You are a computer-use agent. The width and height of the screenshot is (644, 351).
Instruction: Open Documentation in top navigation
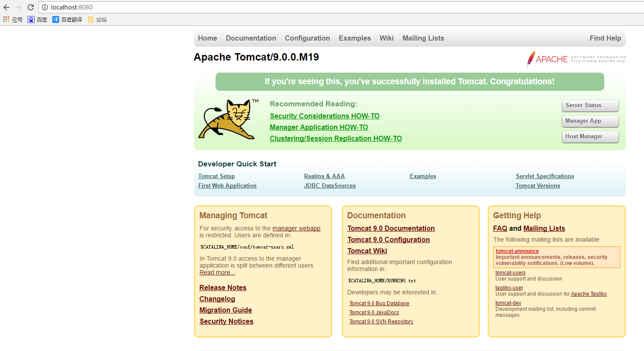(x=251, y=38)
